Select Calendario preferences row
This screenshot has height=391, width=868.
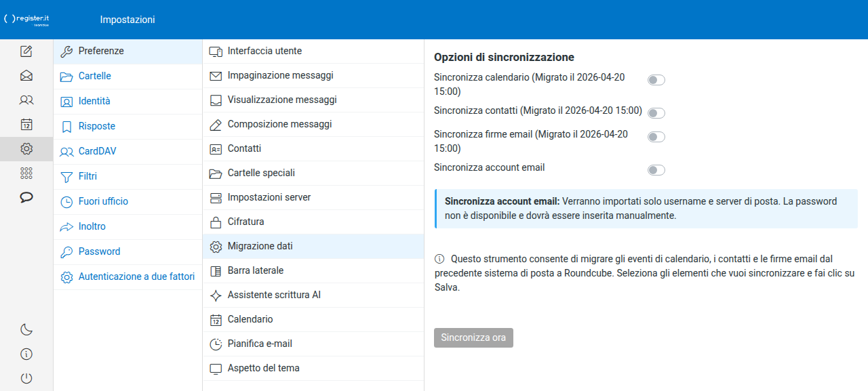(313, 319)
